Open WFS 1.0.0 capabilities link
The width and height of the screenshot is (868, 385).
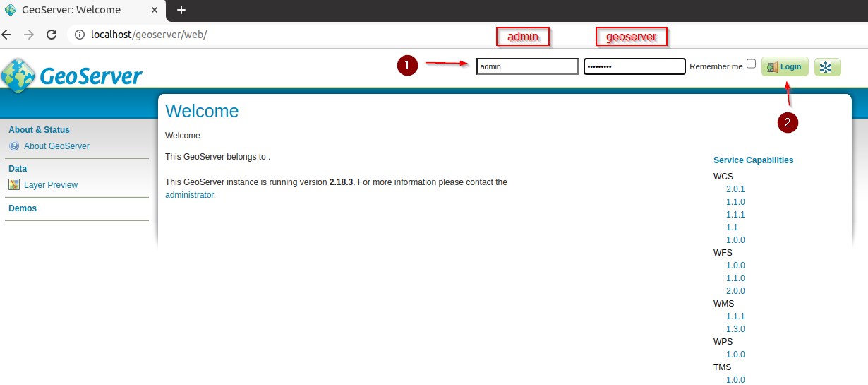pos(735,266)
